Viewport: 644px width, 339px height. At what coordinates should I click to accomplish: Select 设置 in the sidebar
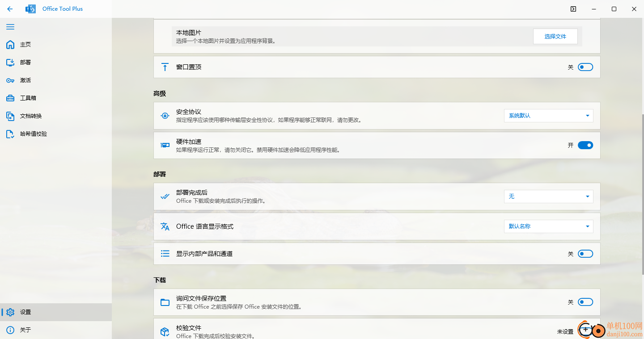[56, 312]
